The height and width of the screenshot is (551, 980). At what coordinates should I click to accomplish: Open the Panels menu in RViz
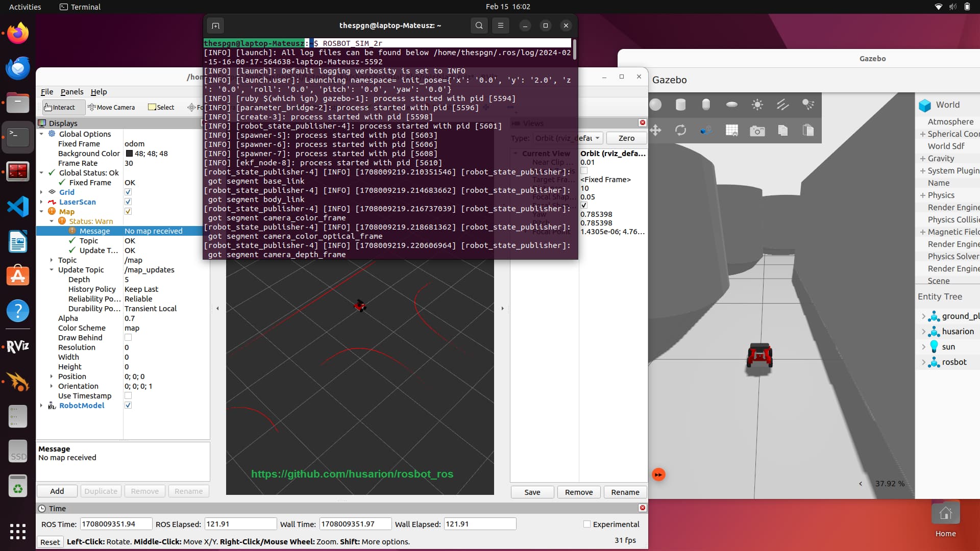[x=72, y=92]
